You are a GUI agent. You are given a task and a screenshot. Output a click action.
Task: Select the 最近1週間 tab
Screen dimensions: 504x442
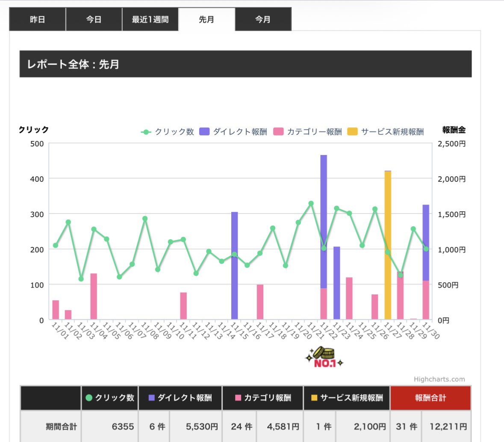pos(150,19)
